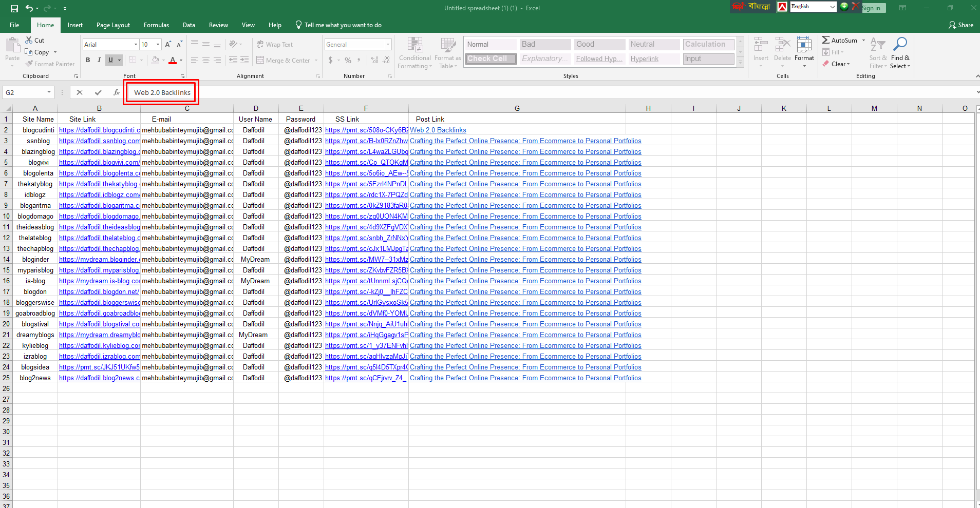Toggle Italic formatting
Viewport: 980px width, 508px height.
click(99, 60)
